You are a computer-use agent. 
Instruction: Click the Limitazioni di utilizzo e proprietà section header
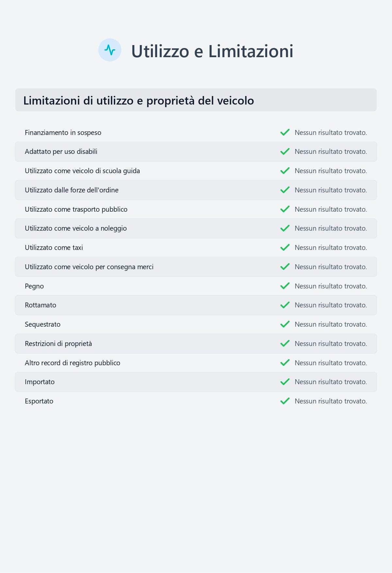point(139,101)
